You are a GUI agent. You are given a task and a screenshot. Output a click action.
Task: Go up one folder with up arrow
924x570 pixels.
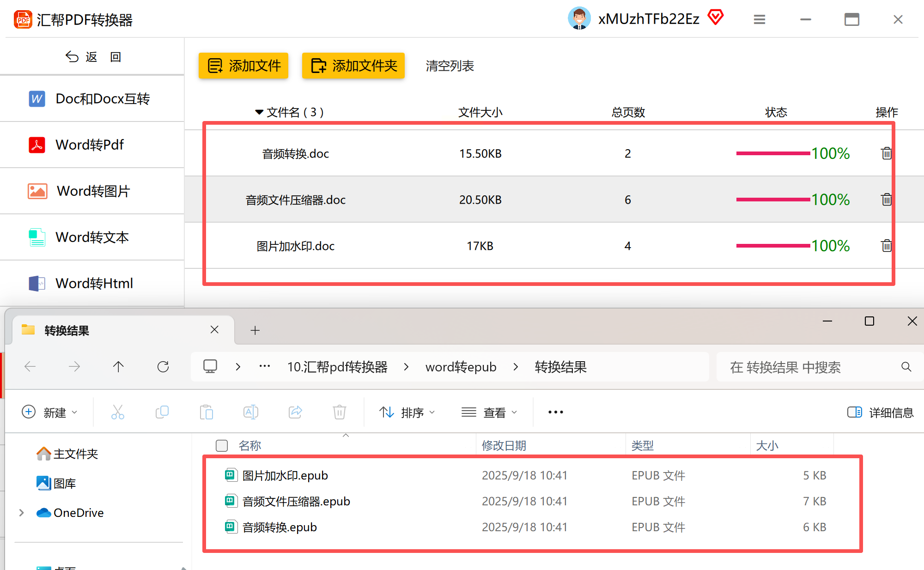pos(118,367)
